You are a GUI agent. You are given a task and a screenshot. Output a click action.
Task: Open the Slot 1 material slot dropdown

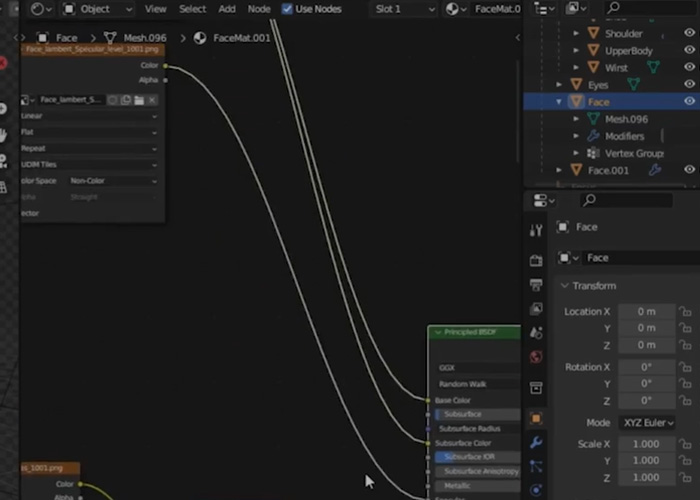403,9
